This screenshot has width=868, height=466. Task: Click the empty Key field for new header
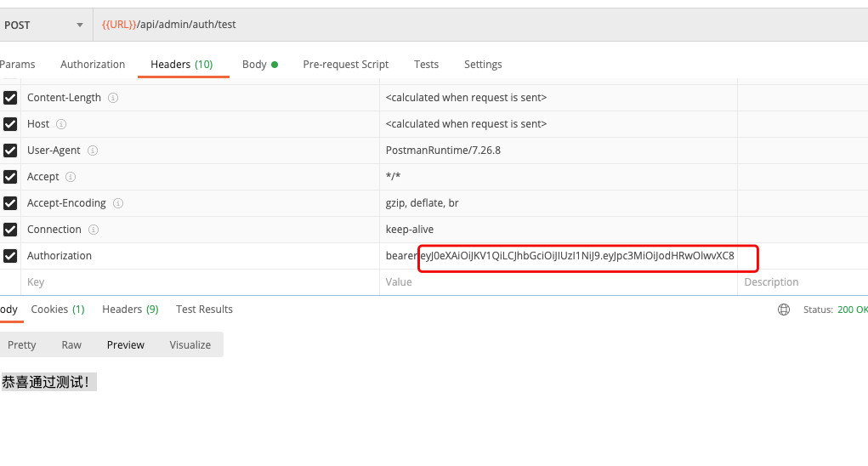(196, 282)
